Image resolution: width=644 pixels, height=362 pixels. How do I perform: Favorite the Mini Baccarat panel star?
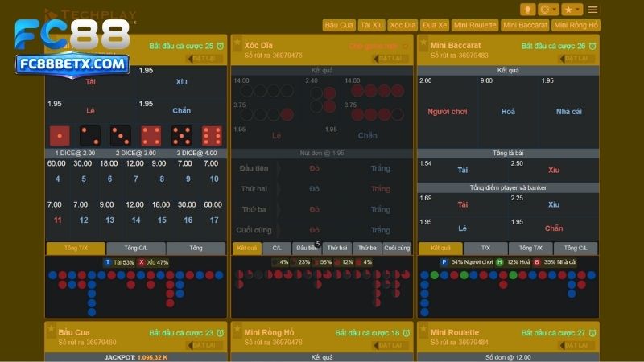coord(423,43)
